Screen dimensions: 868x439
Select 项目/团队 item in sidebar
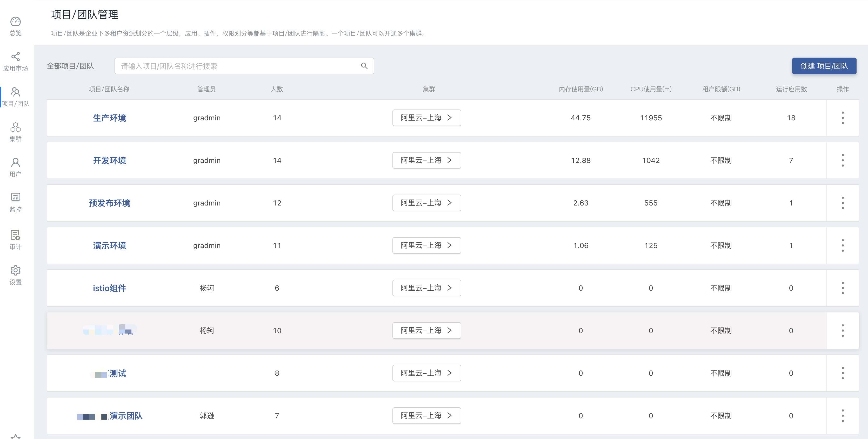16,97
